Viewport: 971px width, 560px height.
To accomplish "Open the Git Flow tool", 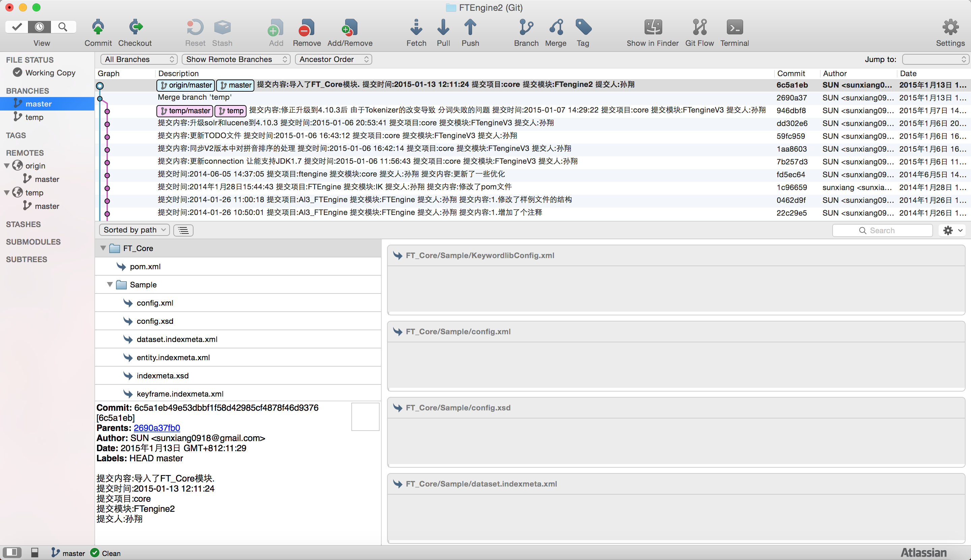I will click(x=699, y=28).
